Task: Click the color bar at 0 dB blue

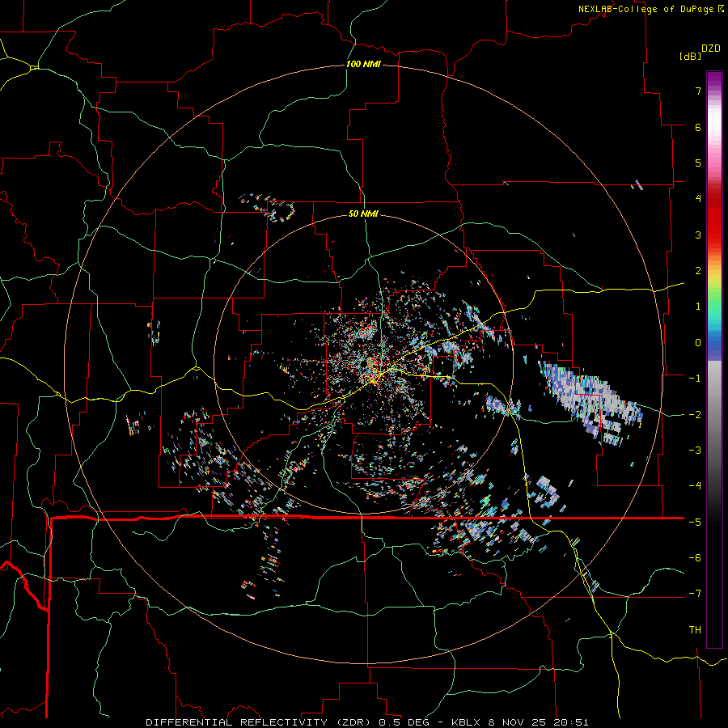Action: pos(714,343)
